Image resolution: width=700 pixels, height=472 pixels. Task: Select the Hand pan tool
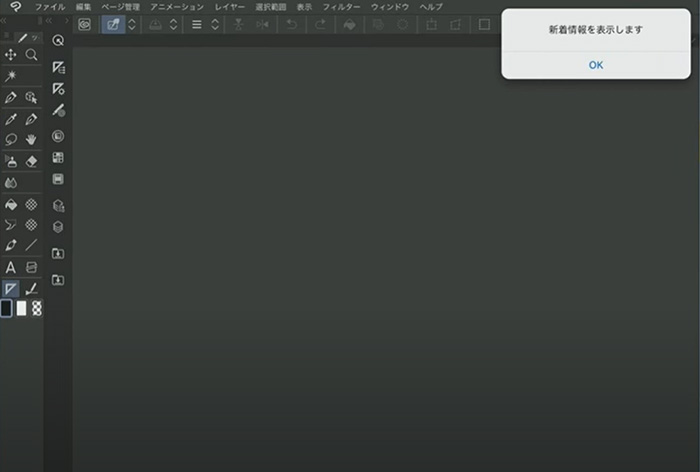[x=31, y=139]
